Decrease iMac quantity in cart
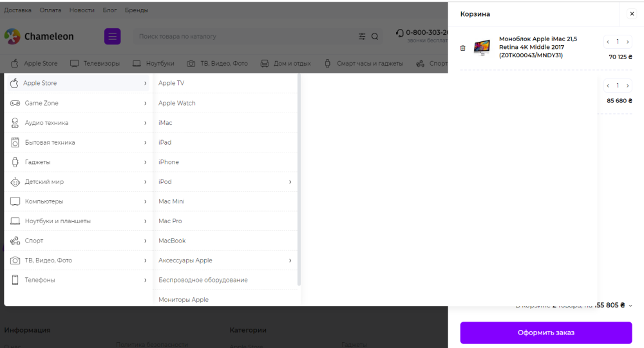The height and width of the screenshot is (348, 644). 608,42
